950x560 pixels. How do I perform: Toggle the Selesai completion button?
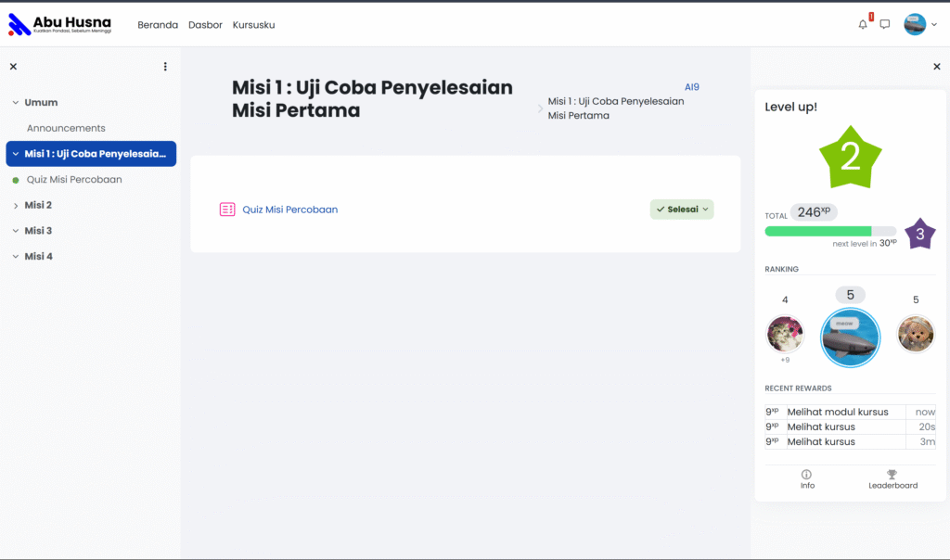[x=682, y=210]
